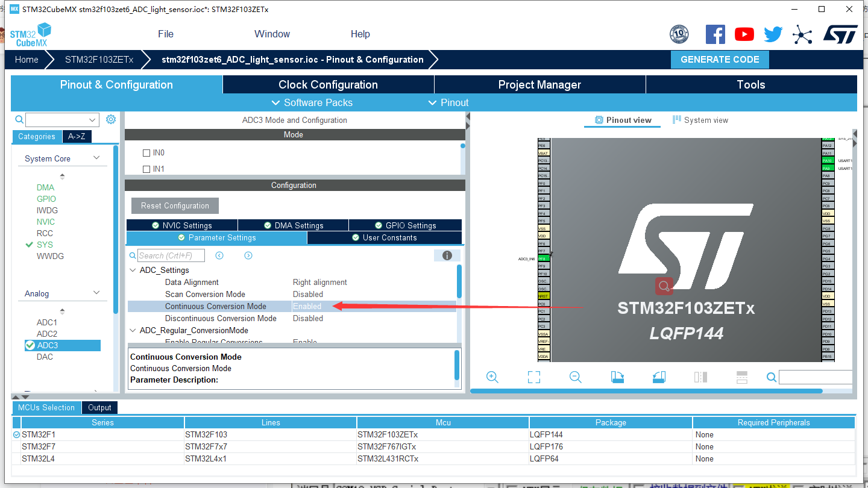
Task: Click the red search marker on chip
Action: pyautogui.click(x=664, y=286)
